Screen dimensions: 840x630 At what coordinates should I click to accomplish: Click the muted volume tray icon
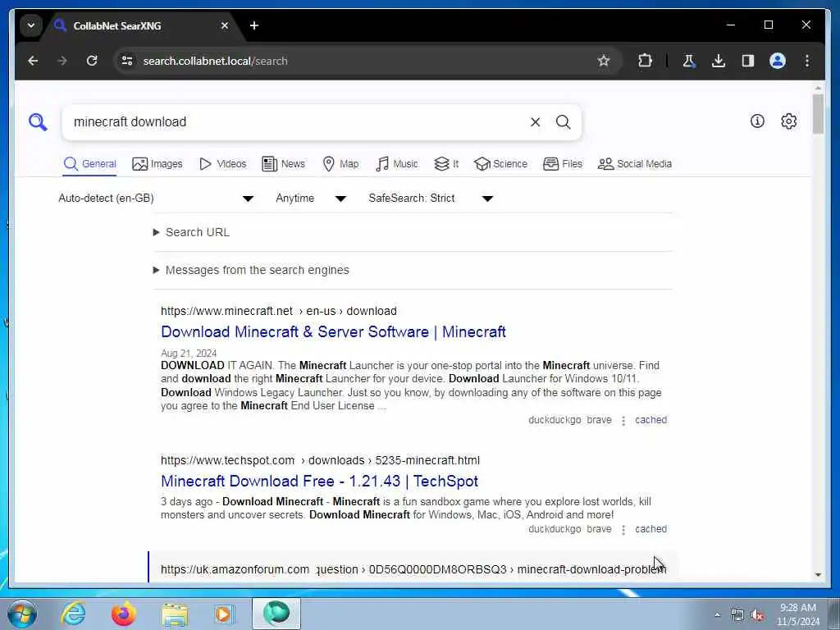tap(757, 615)
